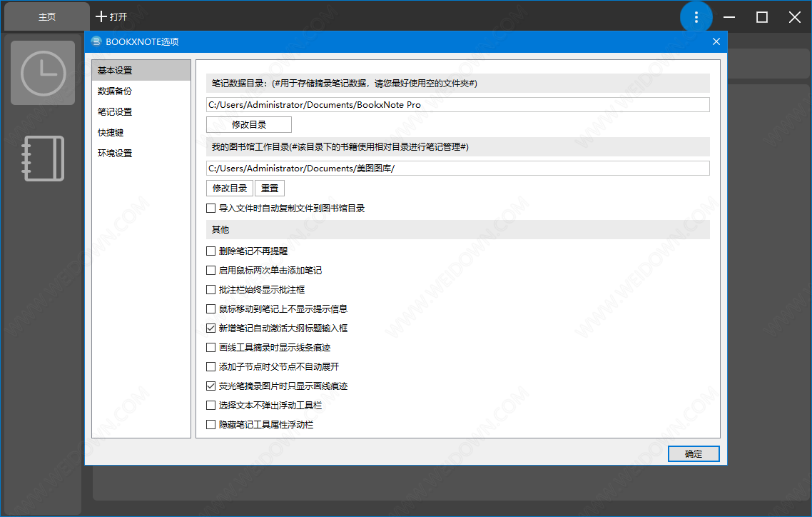Focus the 笔记数据目录 path field
This screenshot has height=517, width=812.
[x=458, y=105]
